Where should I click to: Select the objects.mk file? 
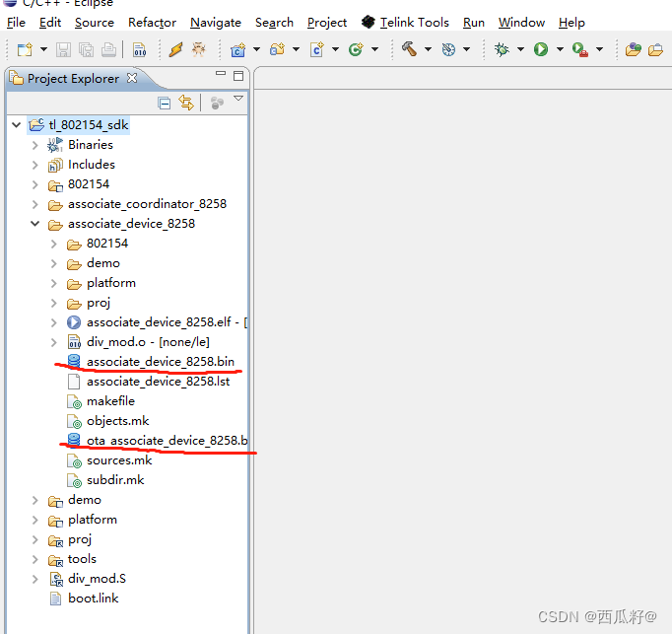108,421
